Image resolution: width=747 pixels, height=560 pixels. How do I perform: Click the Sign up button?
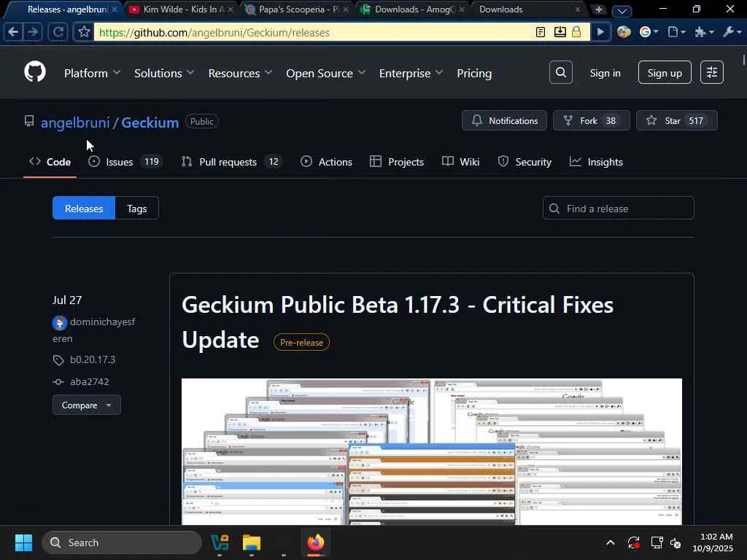(x=665, y=72)
